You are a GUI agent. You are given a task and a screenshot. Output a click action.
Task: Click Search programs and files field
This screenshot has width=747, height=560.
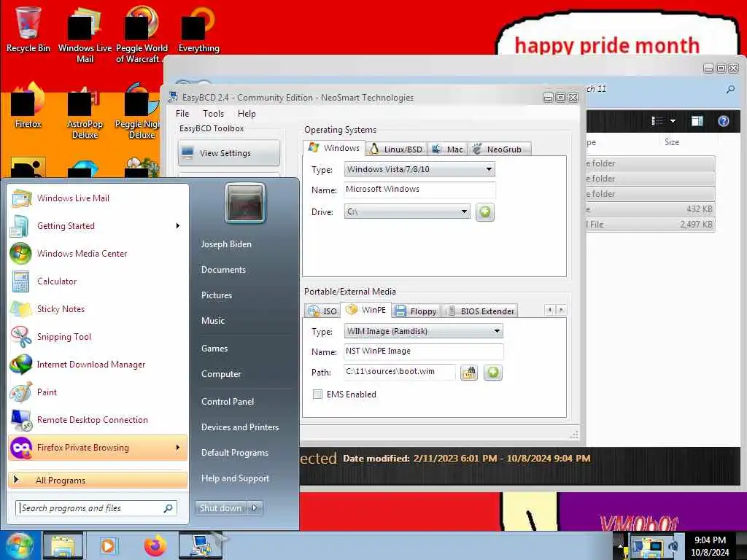[x=96, y=508]
